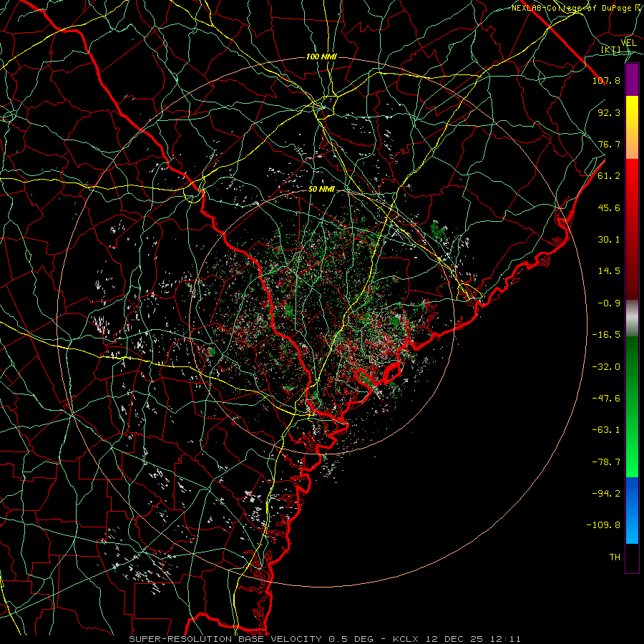Click the -63.1 velocity scale value
Screen dimensions: 644x644
tap(606, 430)
